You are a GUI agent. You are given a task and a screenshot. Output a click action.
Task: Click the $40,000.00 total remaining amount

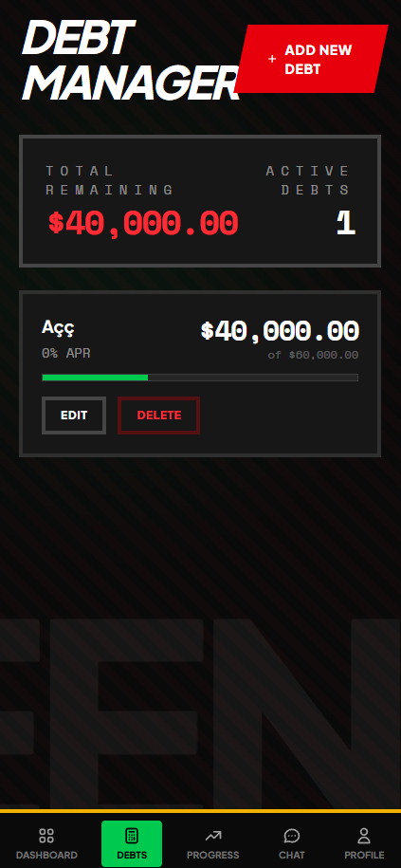[x=143, y=223]
